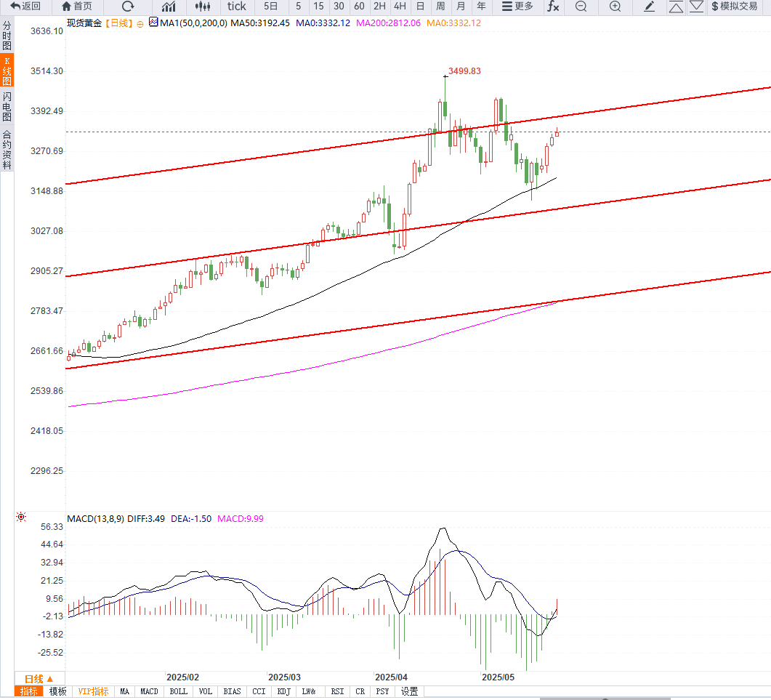Switch to monthly 月 chart
Screen dimensions: 771x700
[x=461, y=7]
